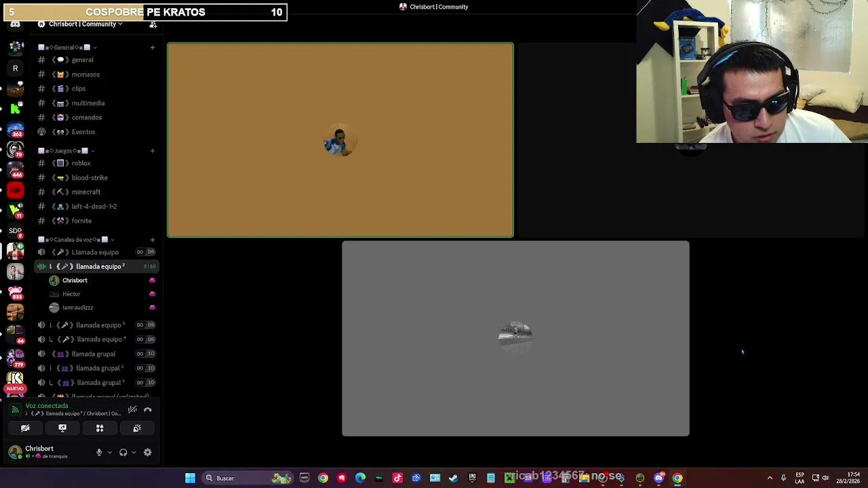This screenshot has width=868, height=488.
Task: Add a channel to Canales de voz category
Action: click(152, 239)
